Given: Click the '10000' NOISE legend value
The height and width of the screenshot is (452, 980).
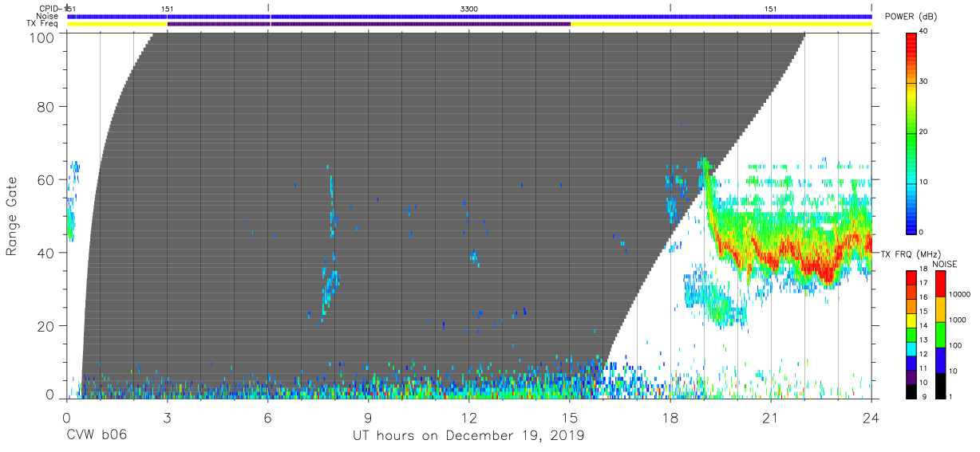Looking at the screenshot, I should [958, 295].
